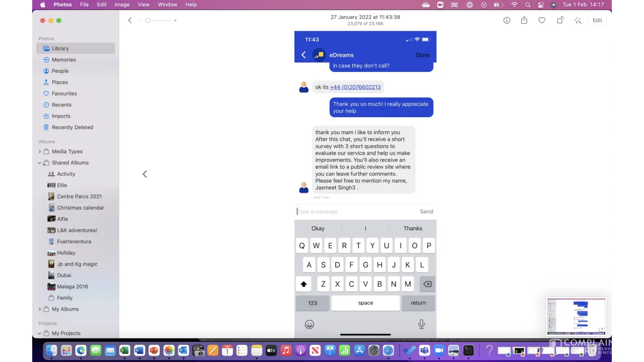644x362 pixels.
Task: Open the Christmas calendar album
Action: [x=76, y=207]
